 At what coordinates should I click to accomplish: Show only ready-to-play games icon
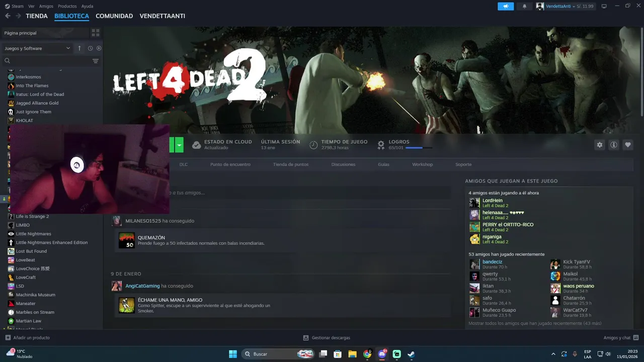[99, 48]
